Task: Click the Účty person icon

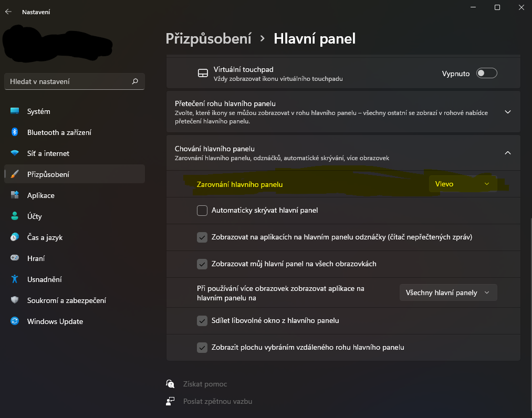Action: (15, 216)
